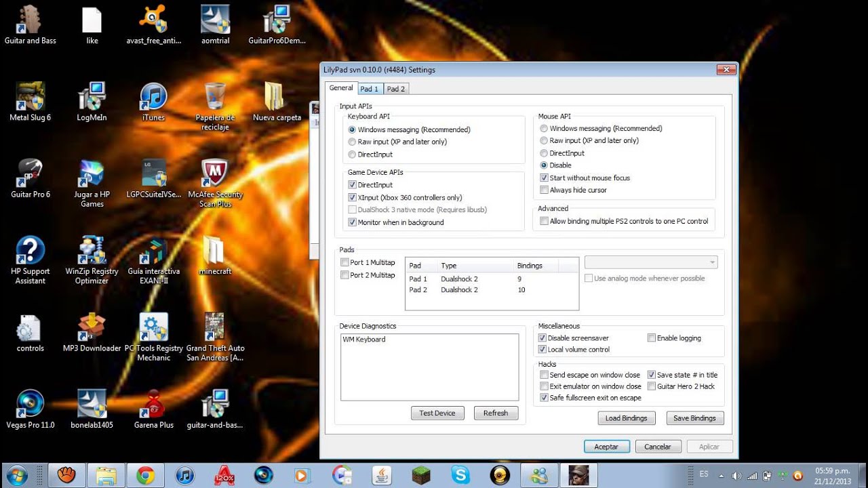Open the Nueva carpeta folder

point(277,102)
